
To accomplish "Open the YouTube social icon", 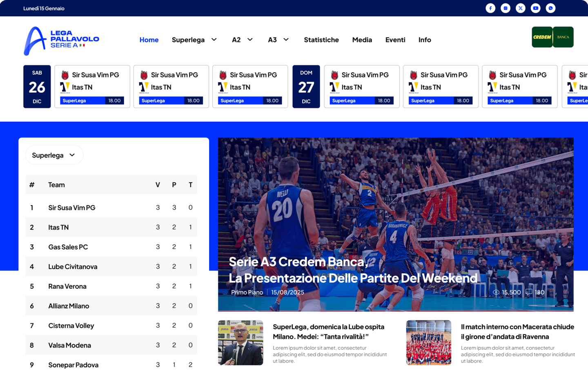I will pos(536,8).
